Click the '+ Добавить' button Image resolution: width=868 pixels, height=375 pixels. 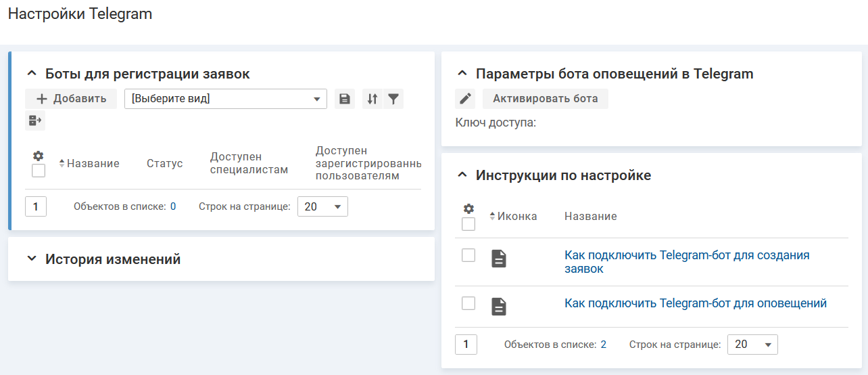[x=71, y=99]
